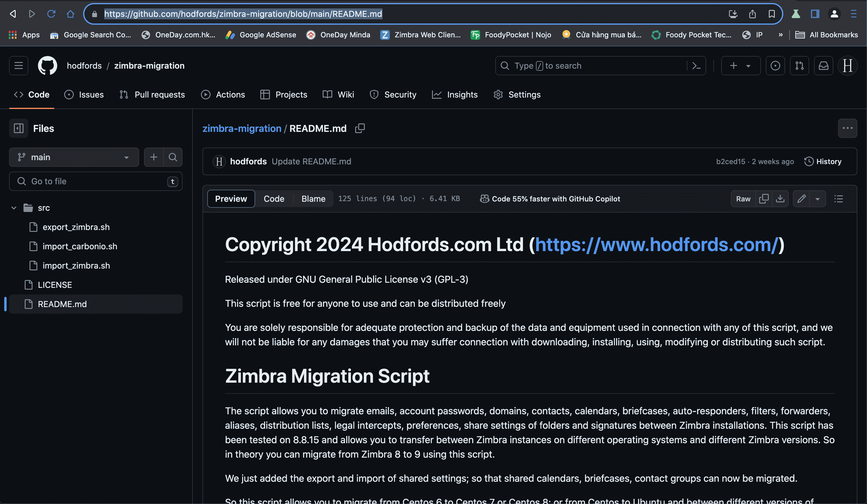
Task: Open the Google AdSense bookmark
Action: 261,35
